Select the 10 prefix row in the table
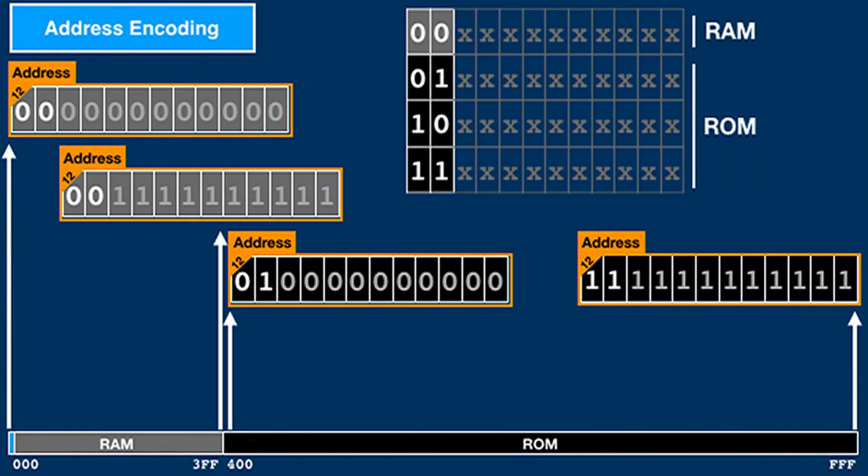 point(430,124)
